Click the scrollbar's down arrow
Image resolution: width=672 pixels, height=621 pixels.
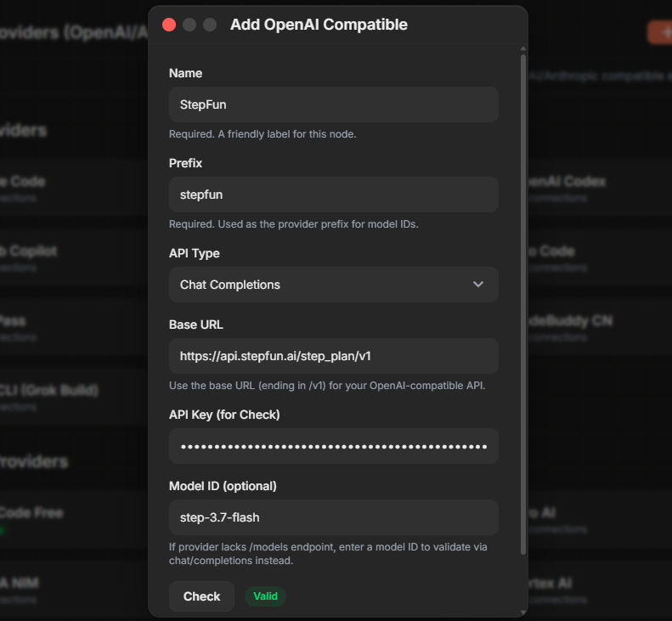pos(522,613)
